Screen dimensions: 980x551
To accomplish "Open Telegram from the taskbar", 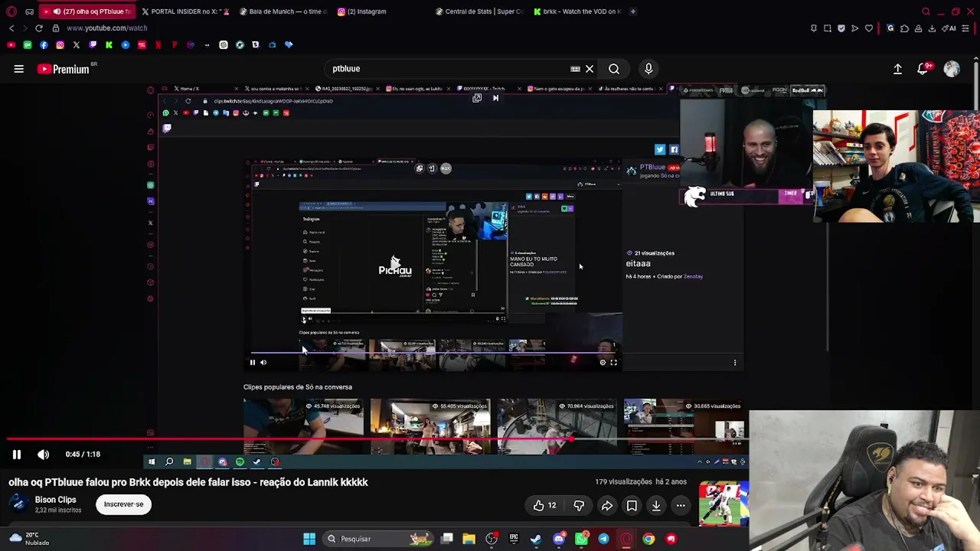I will [603, 539].
